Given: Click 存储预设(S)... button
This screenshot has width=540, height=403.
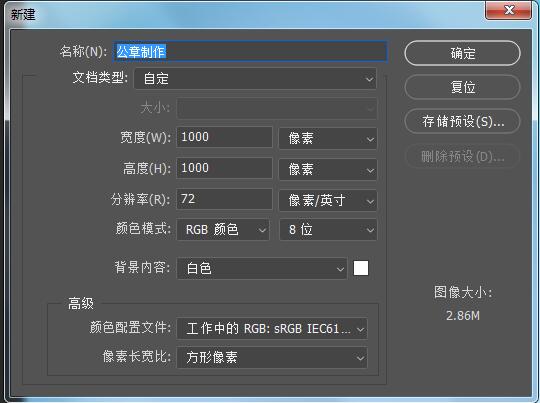Looking at the screenshot, I should pos(462,121).
